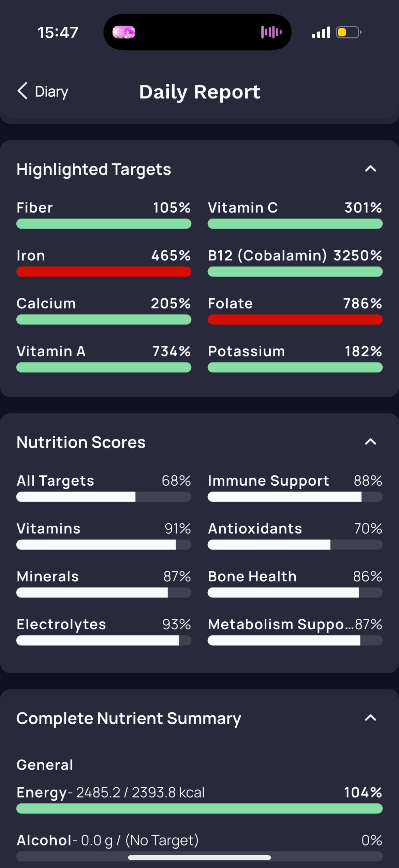
Task: Tap the purple audio waveform icon
Action: (271, 32)
